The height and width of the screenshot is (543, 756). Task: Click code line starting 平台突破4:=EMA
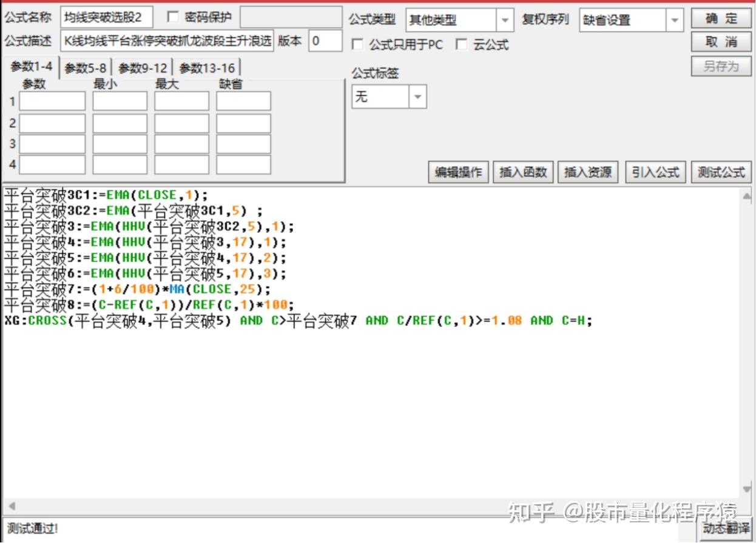(145, 243)
